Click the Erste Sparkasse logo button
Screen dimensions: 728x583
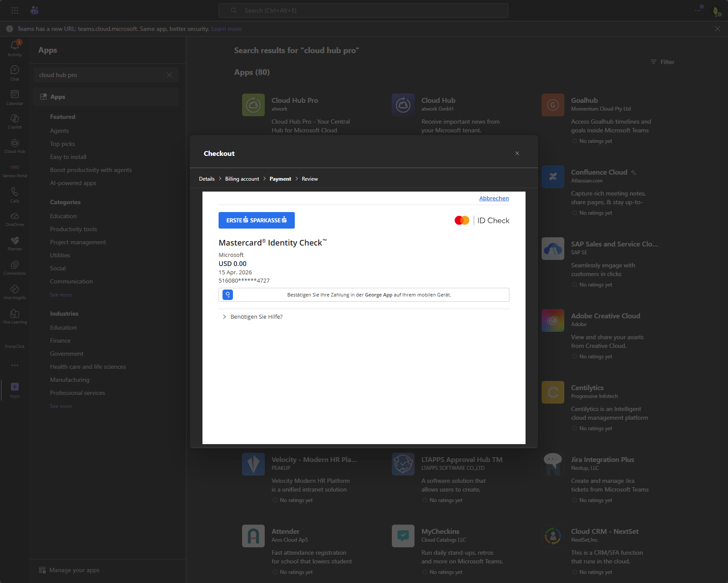tap(256, 220)
